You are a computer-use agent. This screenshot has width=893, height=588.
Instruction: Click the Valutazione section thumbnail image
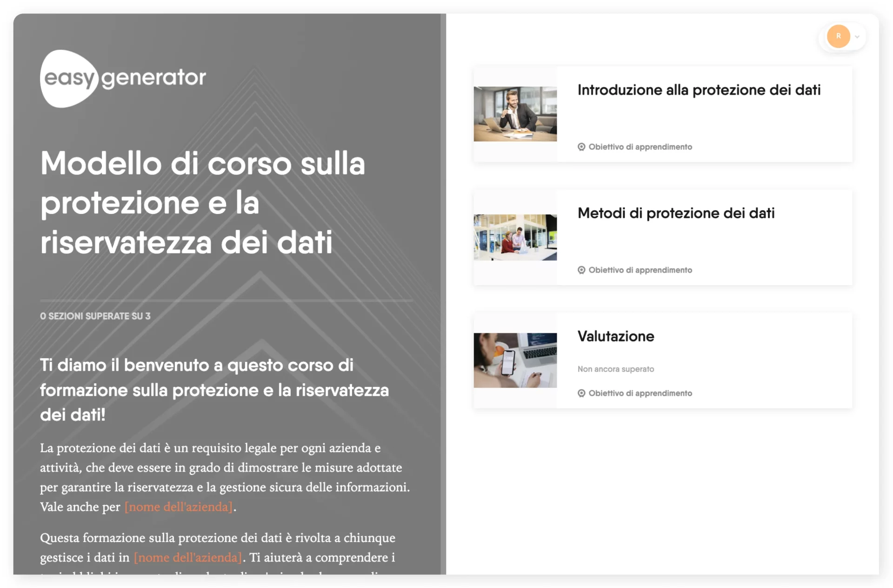(x=516, y=360)
